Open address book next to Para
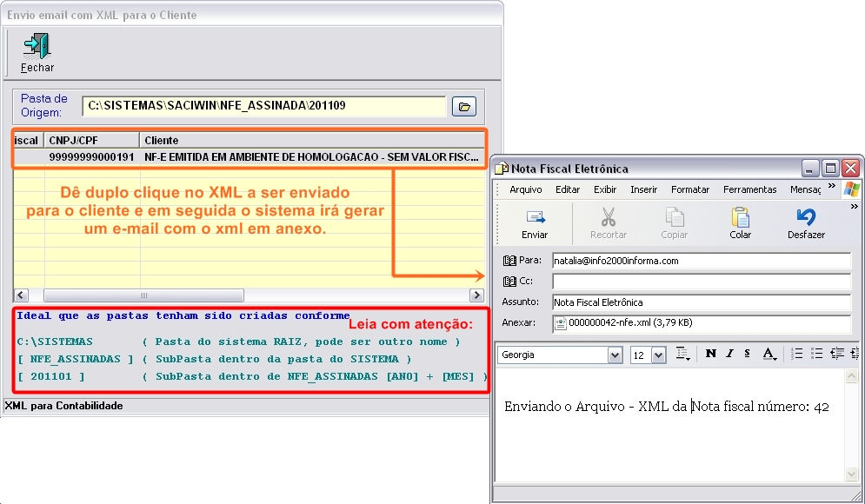The width and height of the screenshot is (865, 504). point(509,261)
